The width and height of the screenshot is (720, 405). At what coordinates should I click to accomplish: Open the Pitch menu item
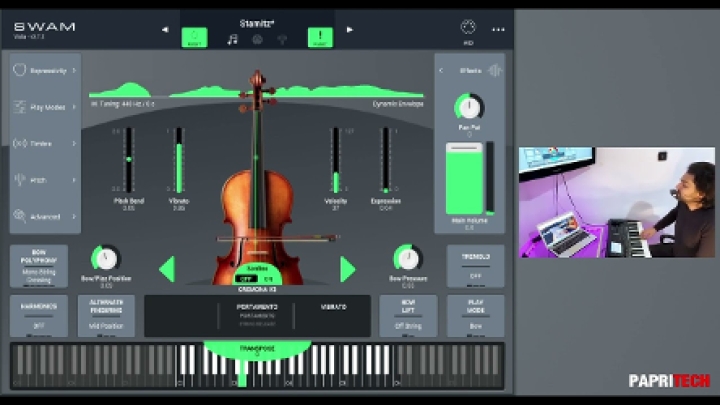tap(45, 180)
